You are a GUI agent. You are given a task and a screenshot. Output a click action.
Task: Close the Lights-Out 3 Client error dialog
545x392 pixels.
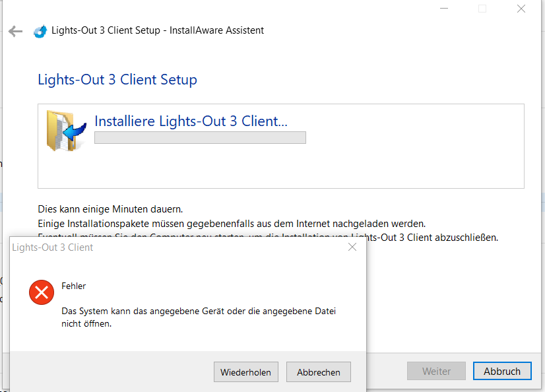click(x=352, y=247)
